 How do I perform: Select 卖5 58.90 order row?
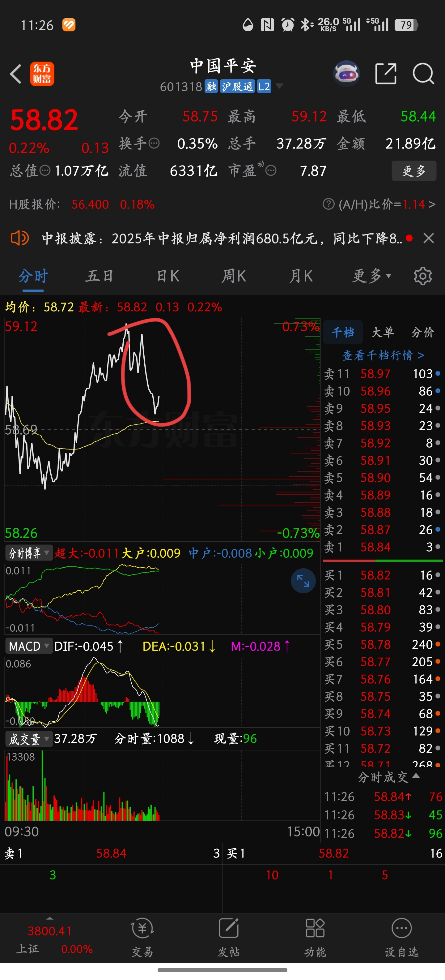click(382, 477)
